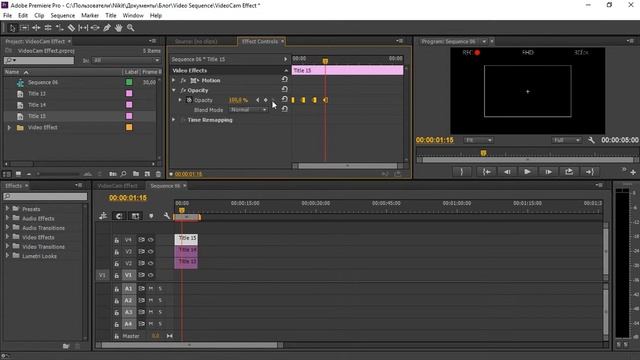Open the Blend Mode dropdown

click(248, 110)
